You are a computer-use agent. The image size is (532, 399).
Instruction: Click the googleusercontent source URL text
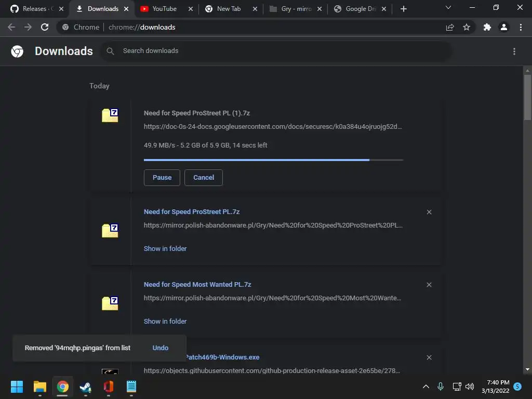coord(273,127)
